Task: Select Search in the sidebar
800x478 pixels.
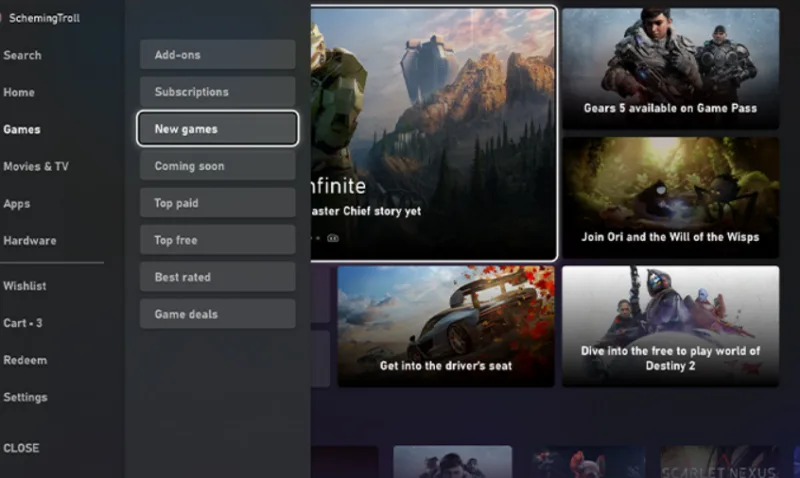Action: point(22,55)
